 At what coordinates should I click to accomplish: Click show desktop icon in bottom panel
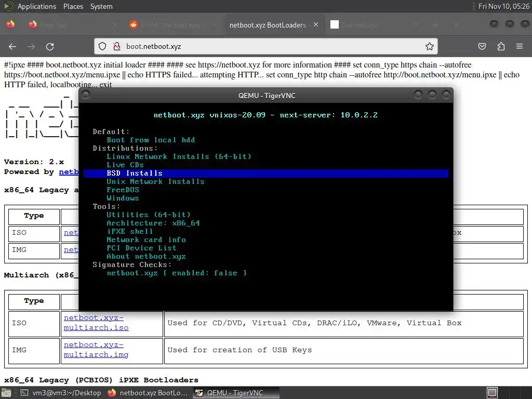click(6, 393)
